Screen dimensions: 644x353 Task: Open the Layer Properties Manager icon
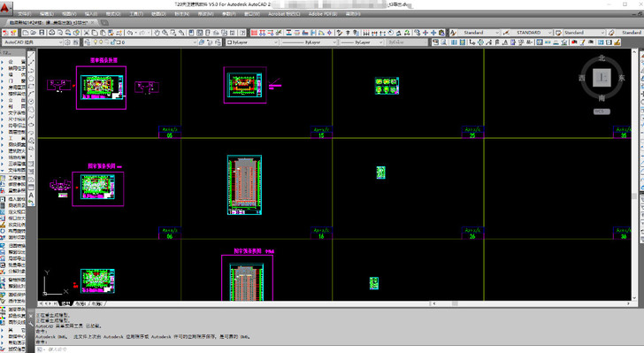(87, 42)
